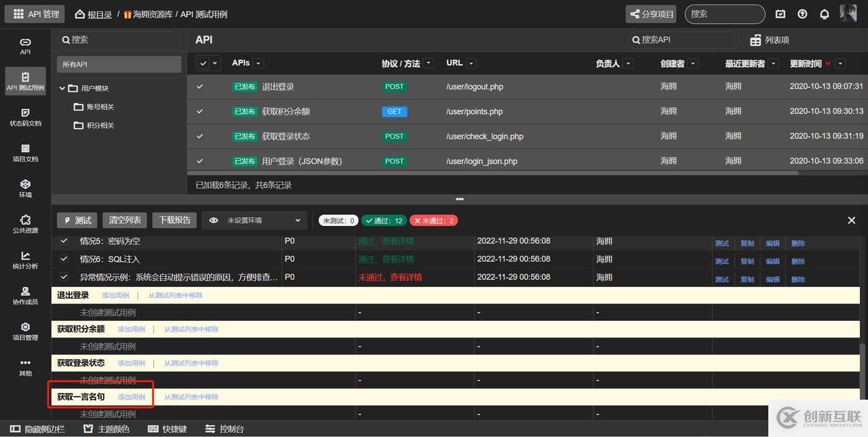Open the 未设置环境 environment dropdown
The width and height of the screenshot is (868, 437).
[x=254, y=221]
